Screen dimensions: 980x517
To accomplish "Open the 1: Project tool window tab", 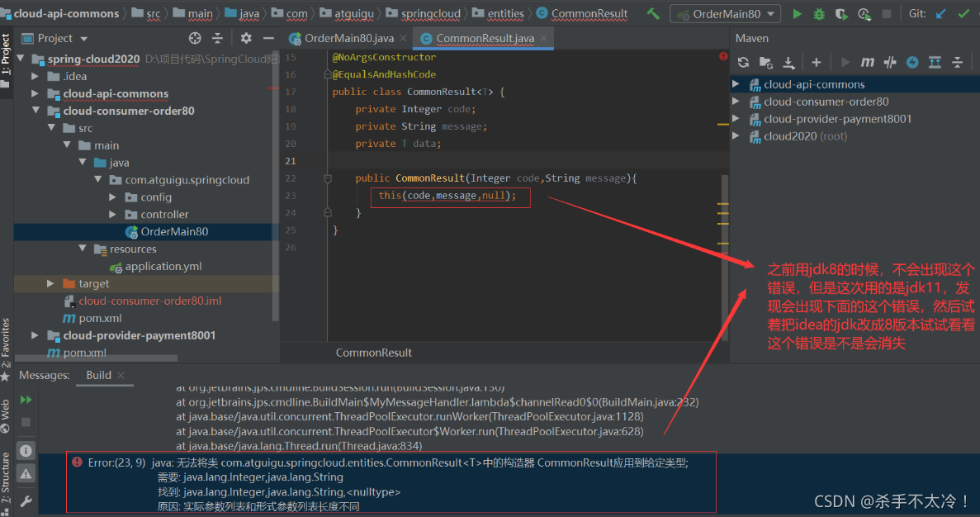I will click(x=6, y=59).
